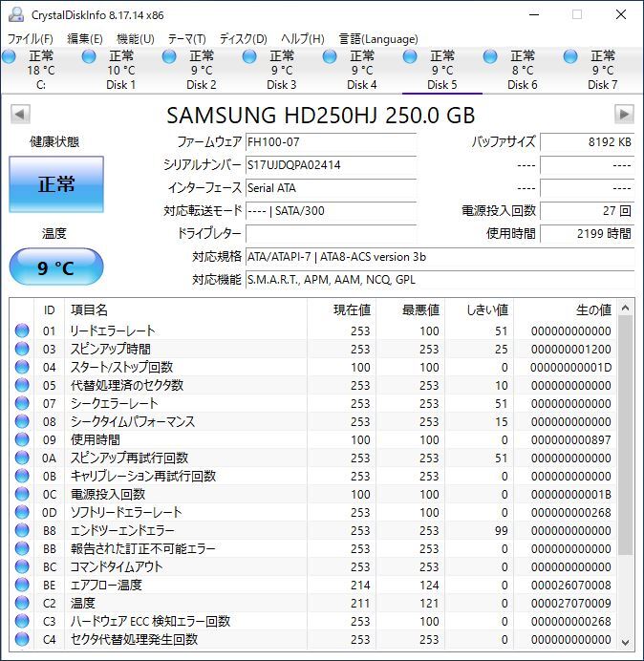
Task: Click the CrystalDiskInfo app icon in title bar
Action: click(16, 14)
